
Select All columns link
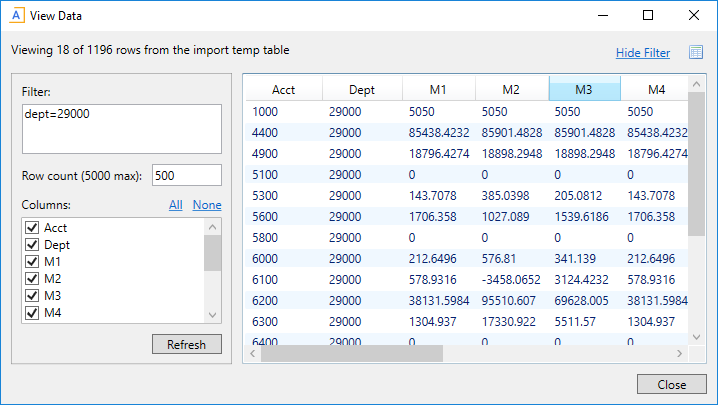pyautogui.click(x=175, y=205)
